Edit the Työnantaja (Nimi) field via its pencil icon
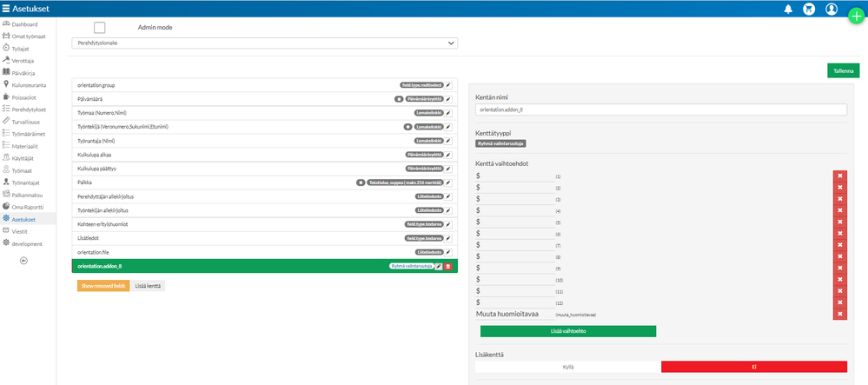 (x=448, y=141)
